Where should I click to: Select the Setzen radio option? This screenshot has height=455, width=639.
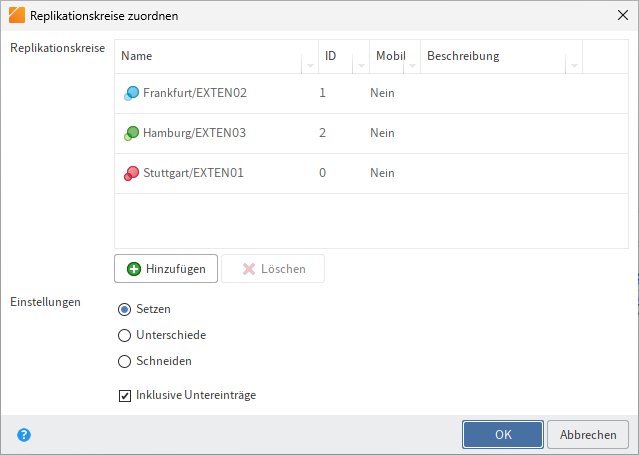pos(125,309)
